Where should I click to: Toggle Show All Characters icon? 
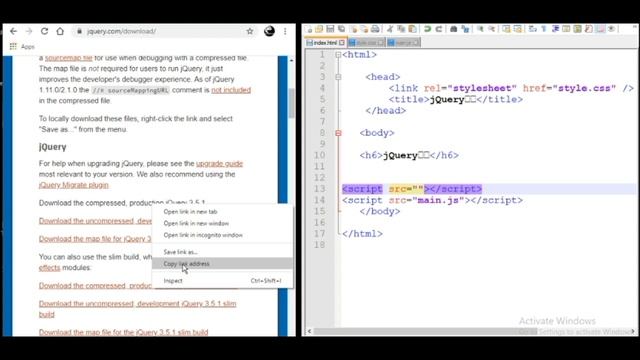point(544,29)
